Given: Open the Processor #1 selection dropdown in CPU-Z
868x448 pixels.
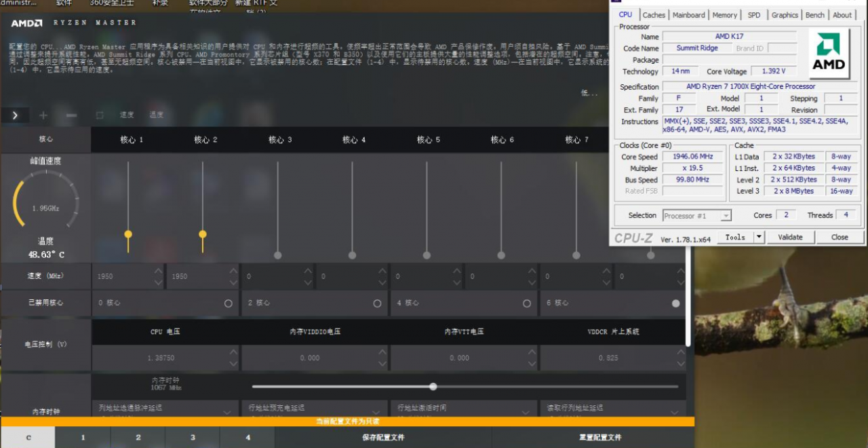Looking at the screenshot, I should point(696,215).
